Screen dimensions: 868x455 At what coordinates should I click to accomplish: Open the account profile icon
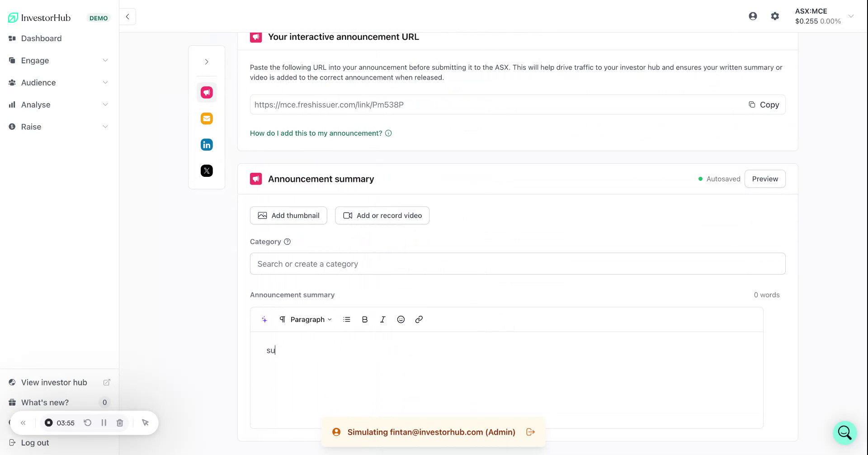coord(753,16)
